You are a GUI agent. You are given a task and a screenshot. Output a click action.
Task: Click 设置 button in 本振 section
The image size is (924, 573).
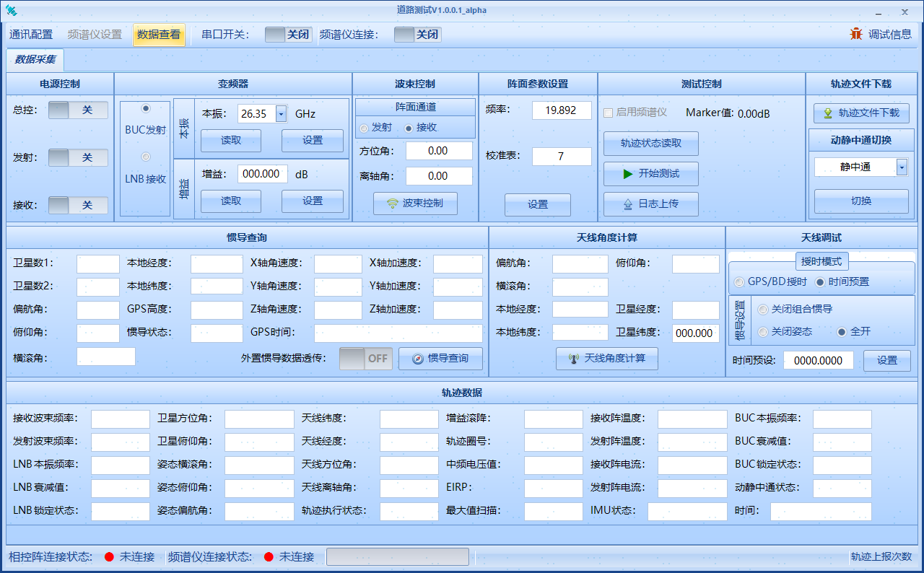[x=313, y=141]
